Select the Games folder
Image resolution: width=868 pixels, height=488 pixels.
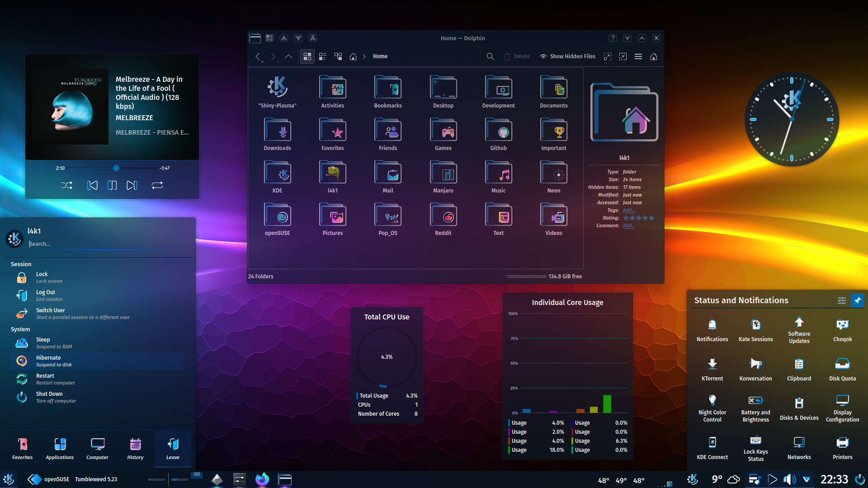(x=443, y=134)
